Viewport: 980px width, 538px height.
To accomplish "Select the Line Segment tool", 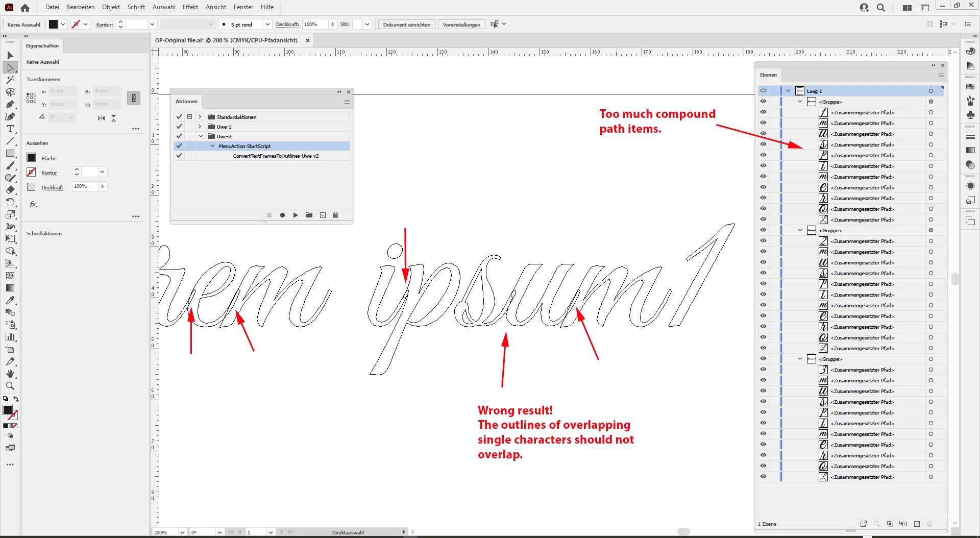I will click(x=10, y=141).
